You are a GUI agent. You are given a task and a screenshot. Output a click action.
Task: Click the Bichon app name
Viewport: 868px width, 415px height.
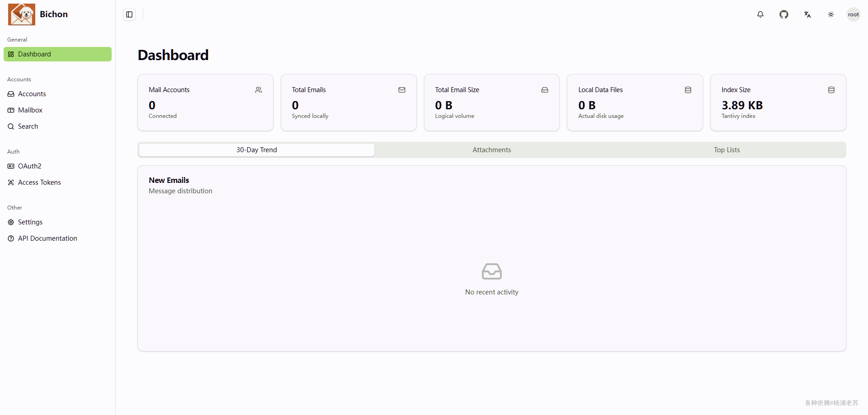tap(54, 14)
